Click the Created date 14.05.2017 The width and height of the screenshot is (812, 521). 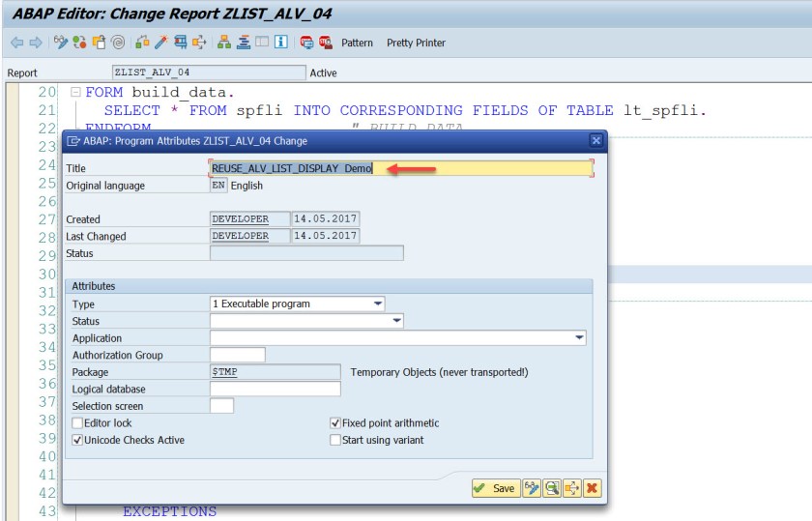(x=325, y=219)
